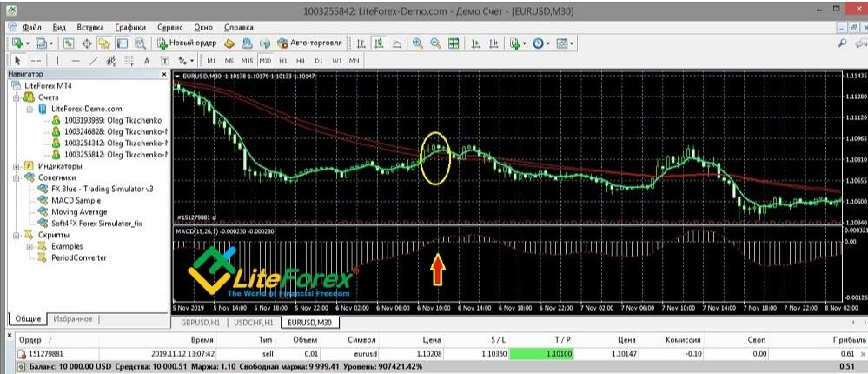Open the Periods dropdown arrow
The image size is (868, 374).
(x=548, y=43)
